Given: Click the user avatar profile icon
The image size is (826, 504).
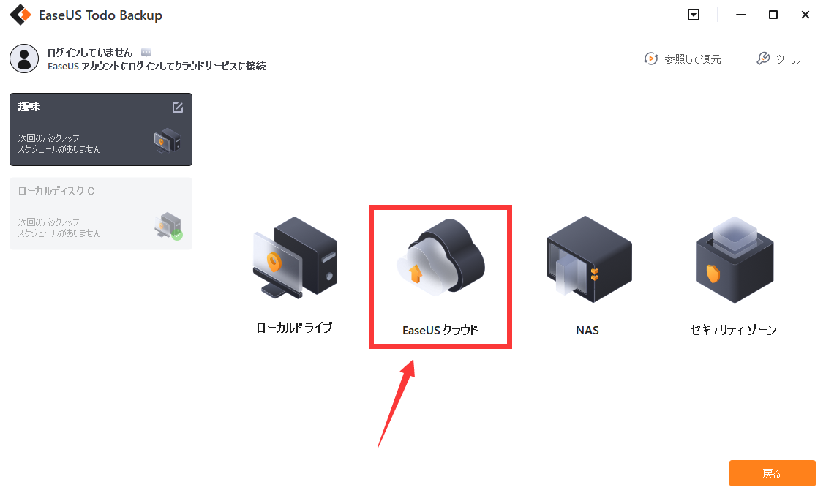Looking at the screenshot, I should click(24, 59).
